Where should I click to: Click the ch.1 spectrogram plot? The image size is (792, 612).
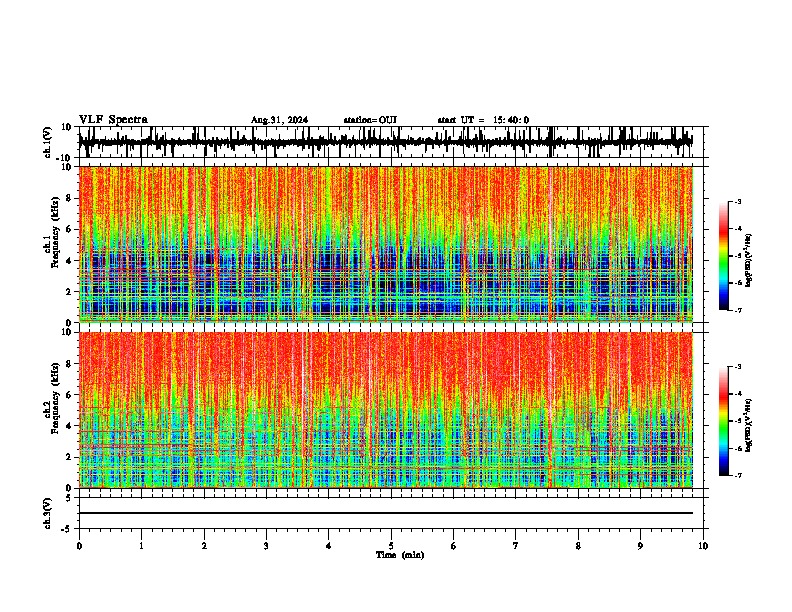coord(386,244)
